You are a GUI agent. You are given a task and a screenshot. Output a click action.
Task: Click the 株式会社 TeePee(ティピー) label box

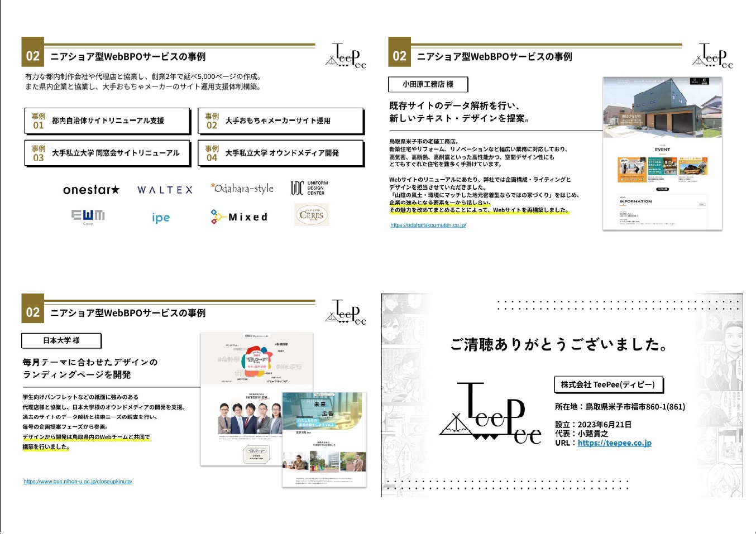[x=609, y=384]
